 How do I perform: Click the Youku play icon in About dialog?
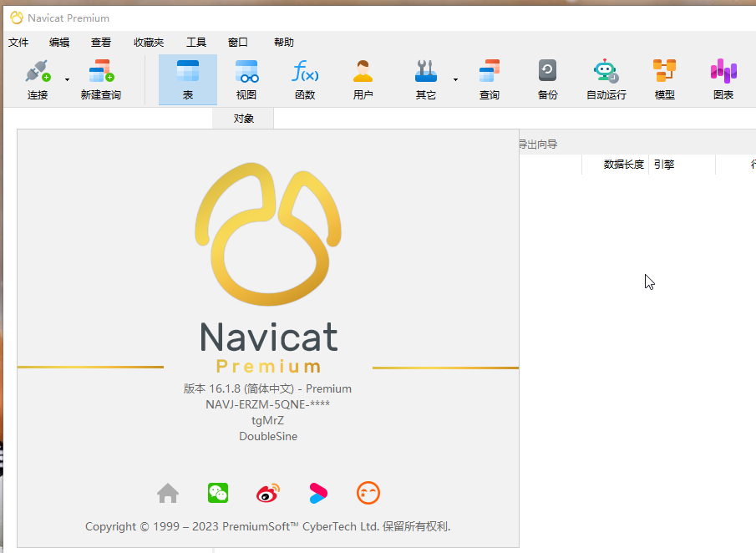point(318,493)
